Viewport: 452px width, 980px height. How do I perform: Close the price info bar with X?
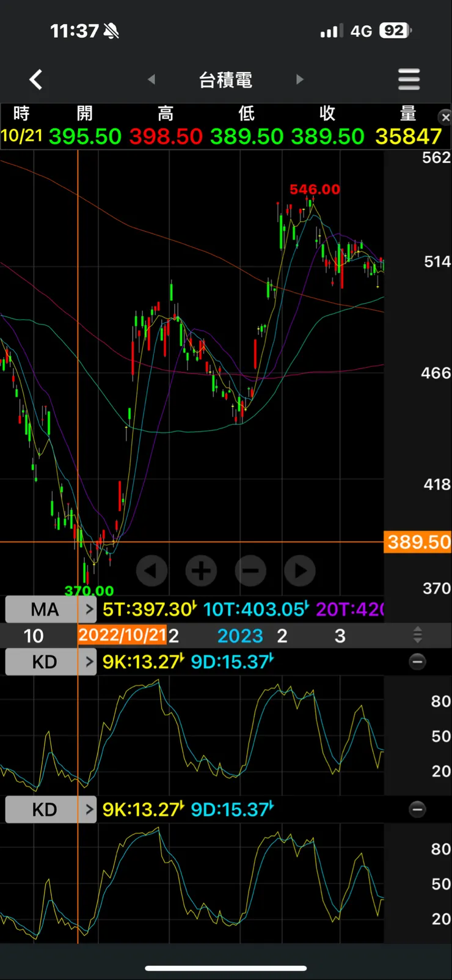coord(445,117)
